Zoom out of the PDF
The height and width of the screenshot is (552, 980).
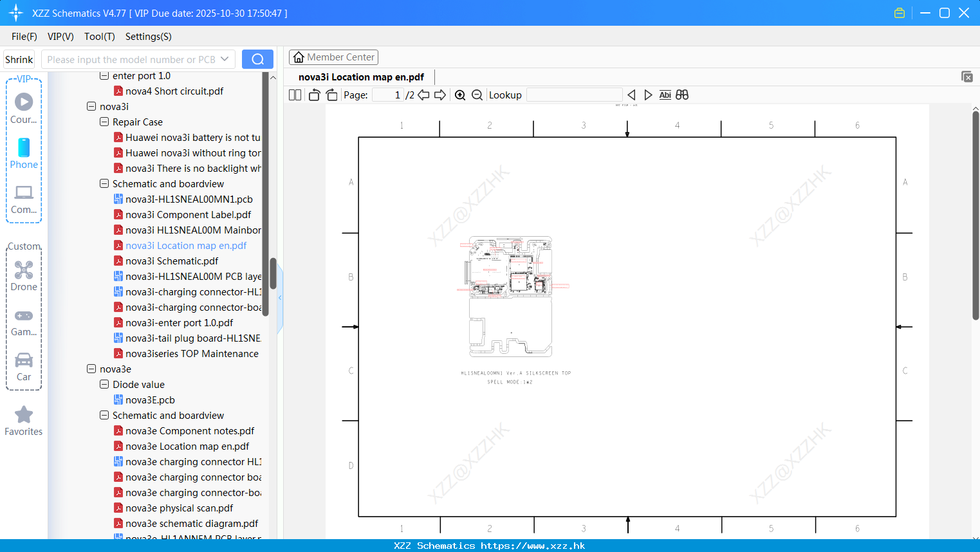[477, 95]
